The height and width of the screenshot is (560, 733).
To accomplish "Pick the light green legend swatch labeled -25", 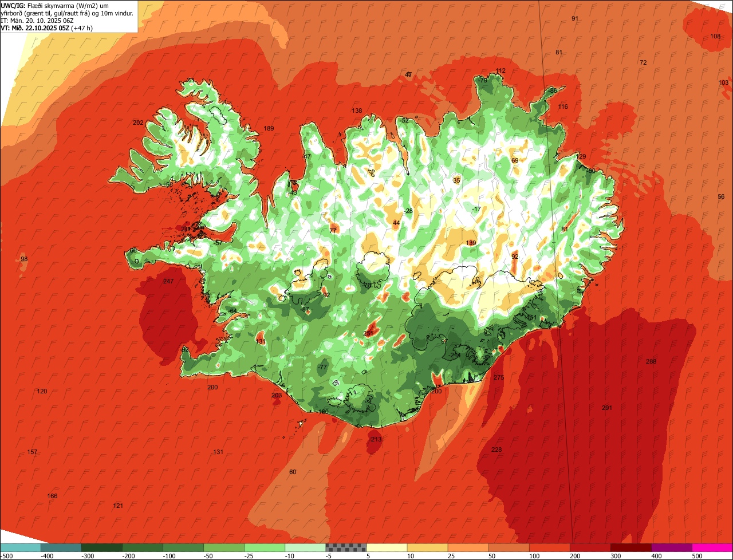I will click(x=264, y=547).
